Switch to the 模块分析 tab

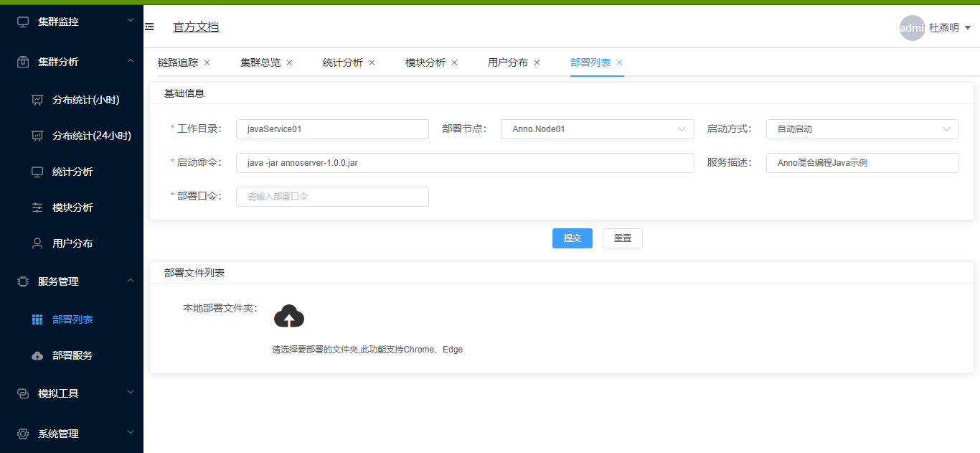pyautogui.click(x=425, y=62)
